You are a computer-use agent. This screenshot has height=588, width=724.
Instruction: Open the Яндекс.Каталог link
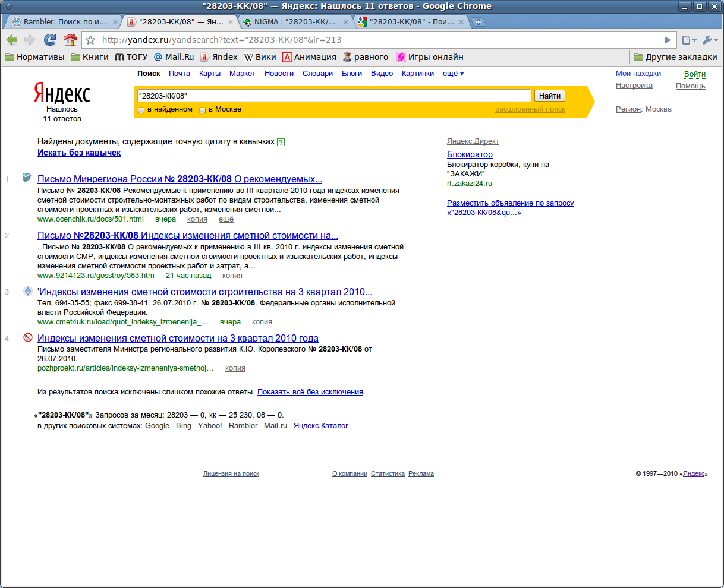coord(321,426)
